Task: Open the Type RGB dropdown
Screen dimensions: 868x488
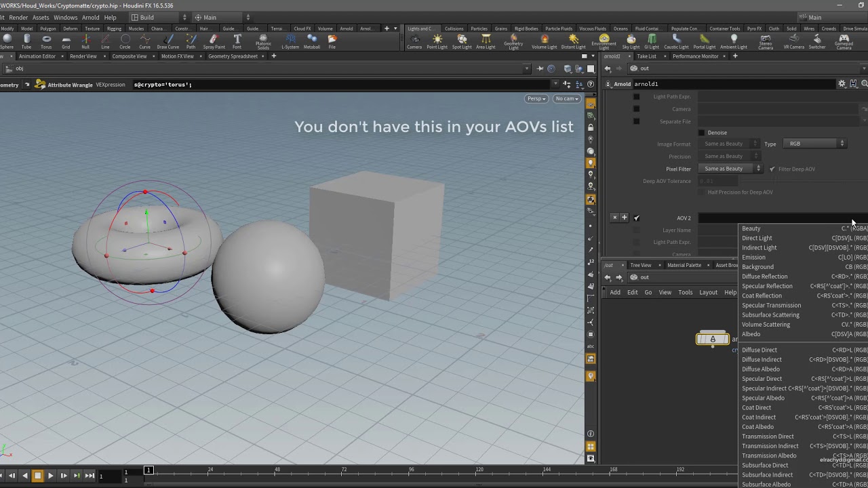Action: [x=814, y=144]
